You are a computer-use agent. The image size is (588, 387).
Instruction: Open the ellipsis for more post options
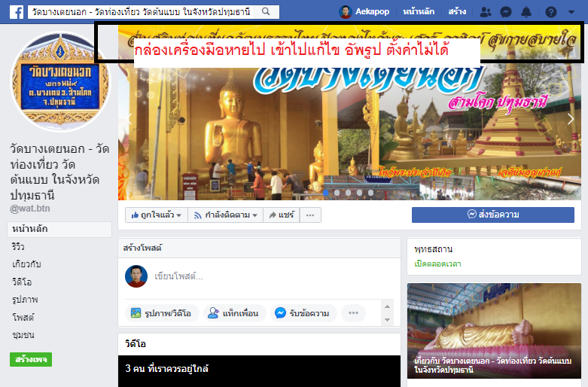(353, 313)
